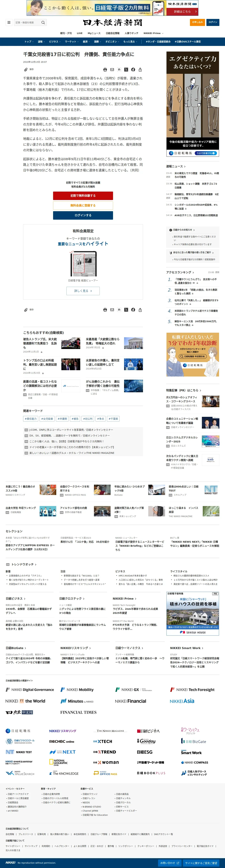Expand the オピニオン navigation dropdown
The image size is (225, 868).
point(112,42)
